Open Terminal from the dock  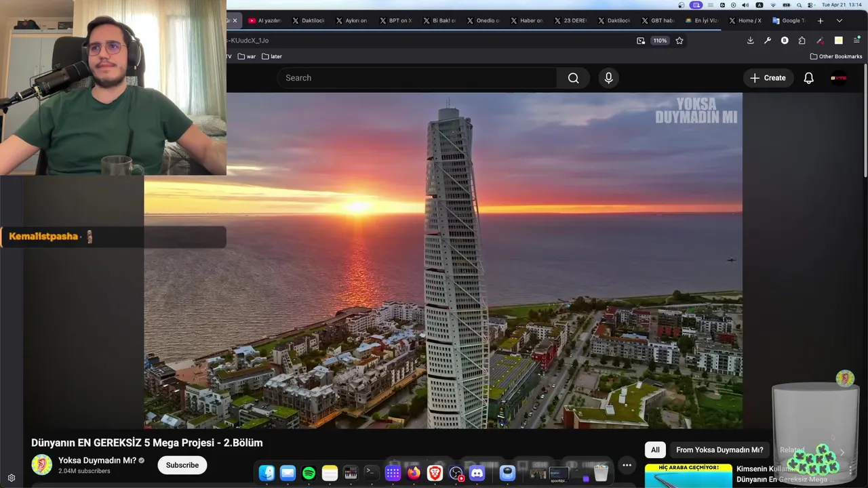coord(372,472)
